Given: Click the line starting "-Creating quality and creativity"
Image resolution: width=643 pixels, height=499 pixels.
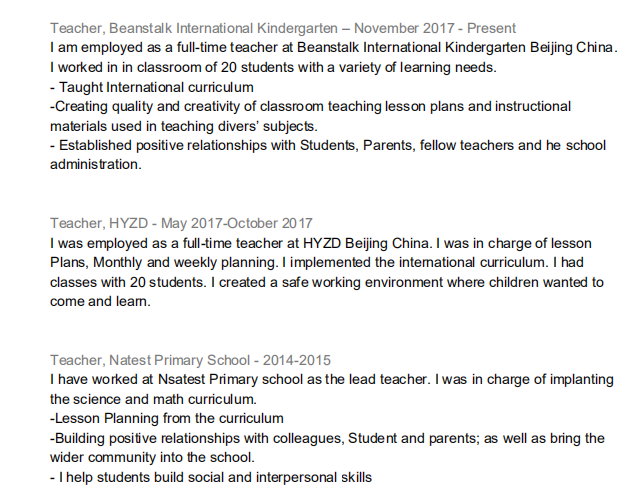Looking at the screenshot, I should pos(310,106).
